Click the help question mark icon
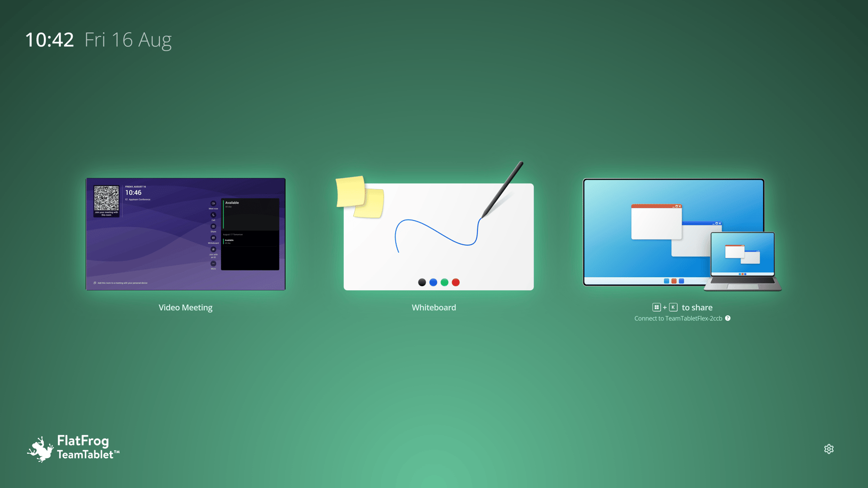The height and width of the screenshot is (488, 868). 728,318
